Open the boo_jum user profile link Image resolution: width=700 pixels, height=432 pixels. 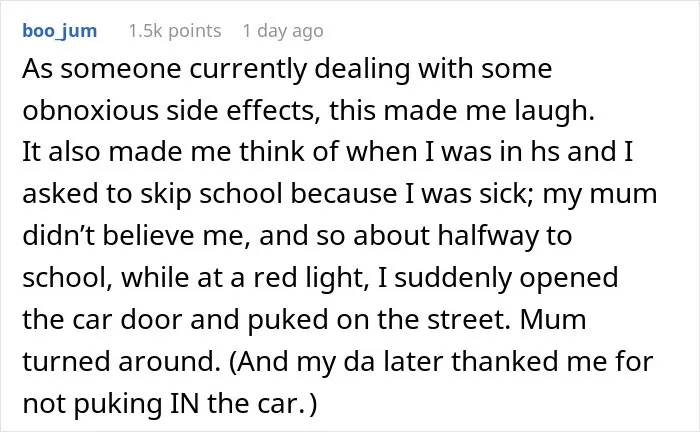pyautogui.click(x=59, y=31)
